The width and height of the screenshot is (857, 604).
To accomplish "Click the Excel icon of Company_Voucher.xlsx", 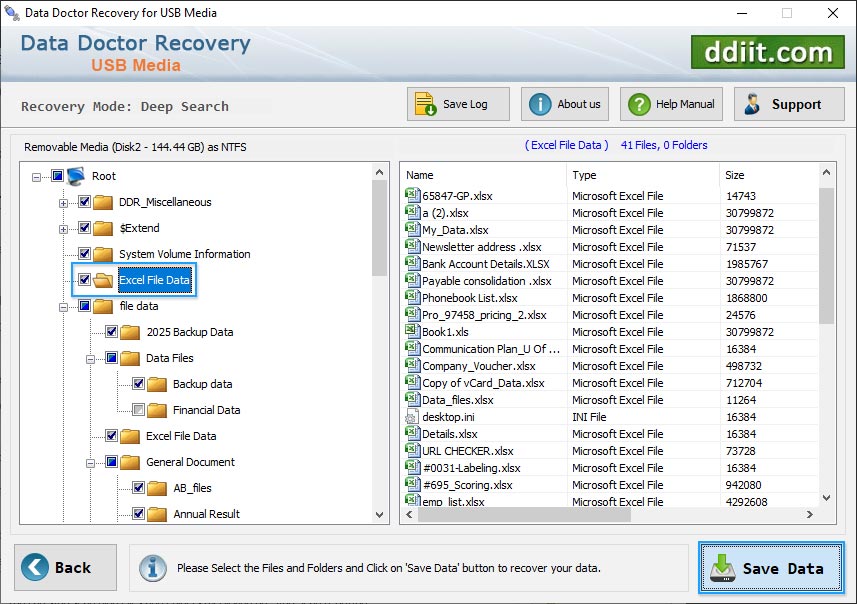I will tap(412, 365).
